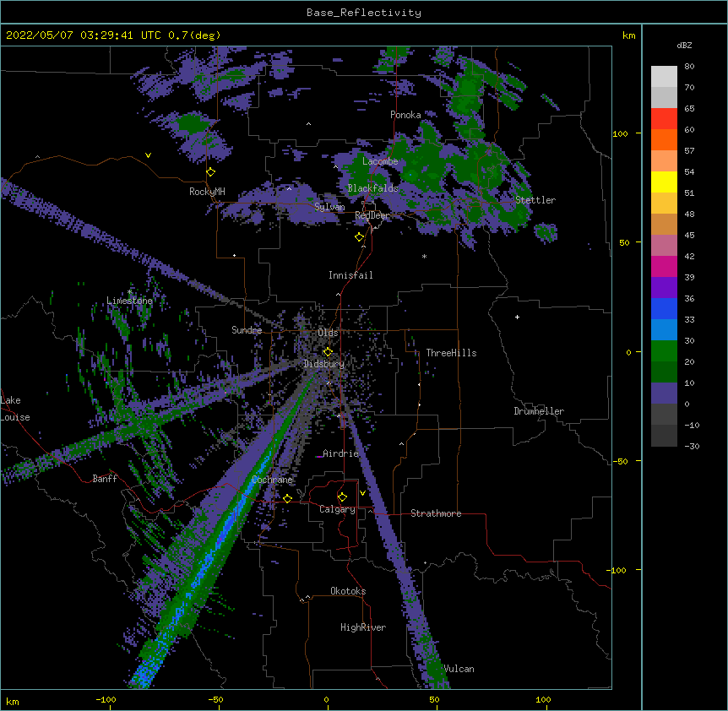Click the yellow diamond marker above the Calgary label
The height and width of the screenshot is (711, 728).
(x=342, y=497)
